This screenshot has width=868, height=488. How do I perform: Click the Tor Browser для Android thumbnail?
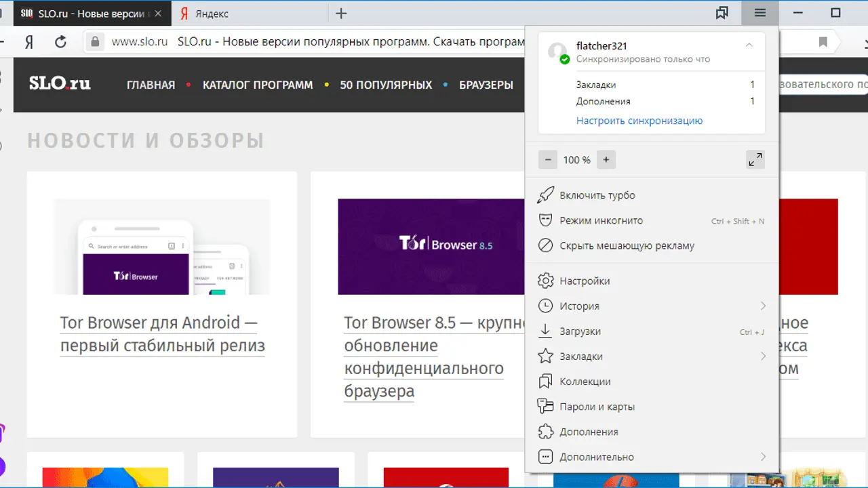161,247
